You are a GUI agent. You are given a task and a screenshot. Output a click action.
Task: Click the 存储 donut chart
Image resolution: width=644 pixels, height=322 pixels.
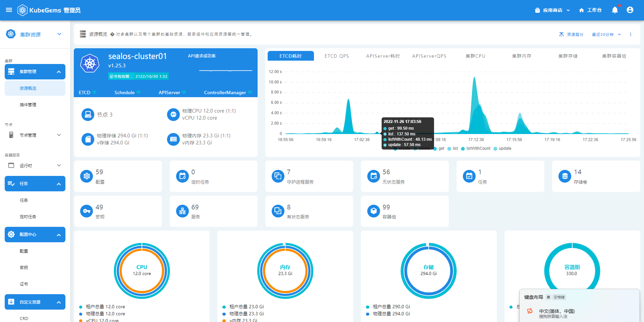(429, 271)
